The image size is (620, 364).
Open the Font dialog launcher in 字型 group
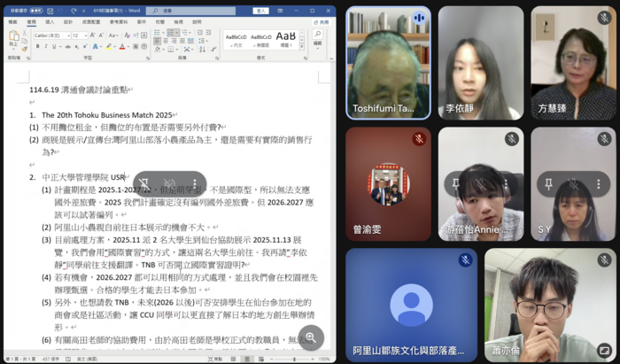click(147, 58)
